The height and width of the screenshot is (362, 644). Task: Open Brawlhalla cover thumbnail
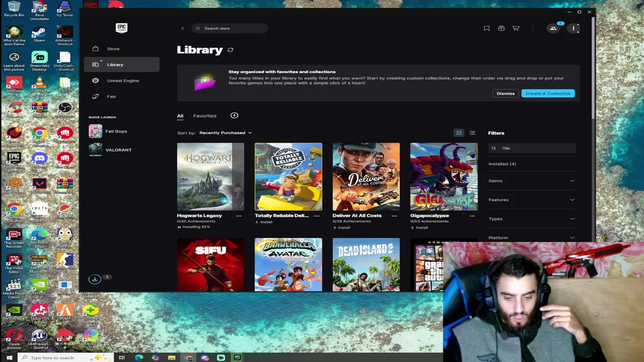pos(288,264)
